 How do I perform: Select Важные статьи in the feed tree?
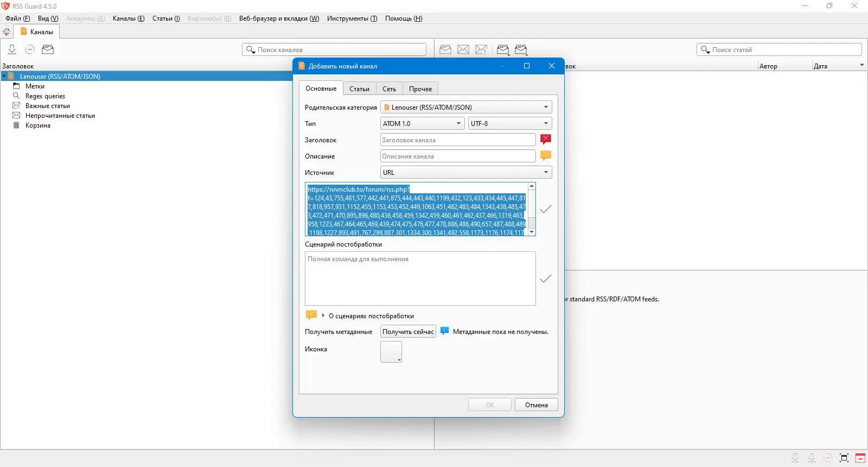[x=47, y=106]
